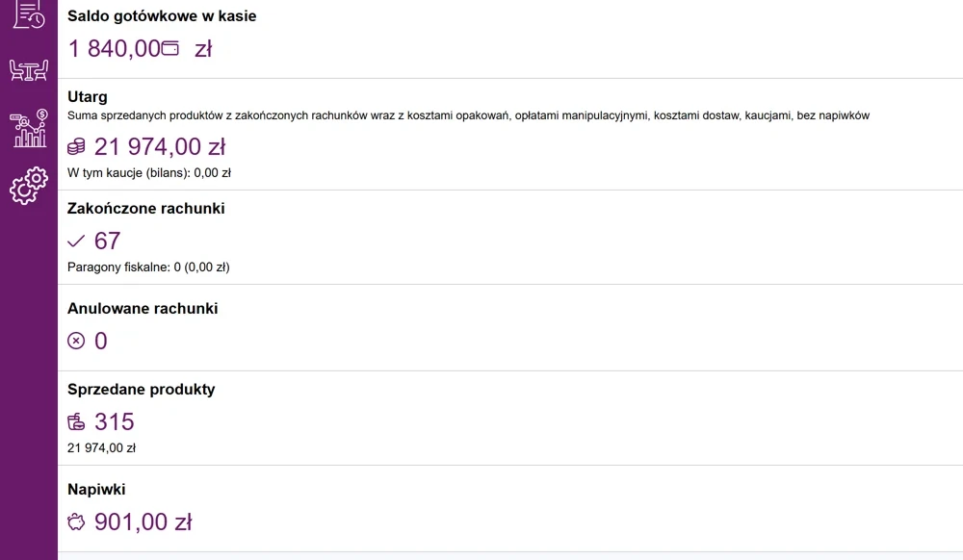The width and height of the screenshot is (963, 560).
Task: Click the wallet icon beside cash balance
Action: 170,48
